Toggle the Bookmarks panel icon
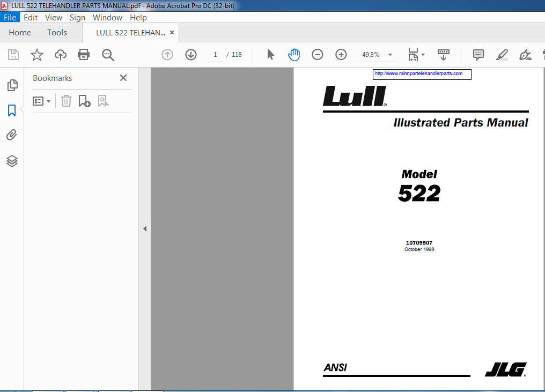Screen dimensions: 545x392 [x=12, y=110]
